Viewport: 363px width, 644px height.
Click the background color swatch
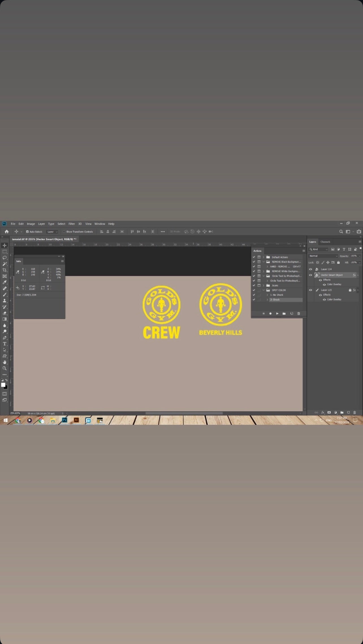(6, 387)
